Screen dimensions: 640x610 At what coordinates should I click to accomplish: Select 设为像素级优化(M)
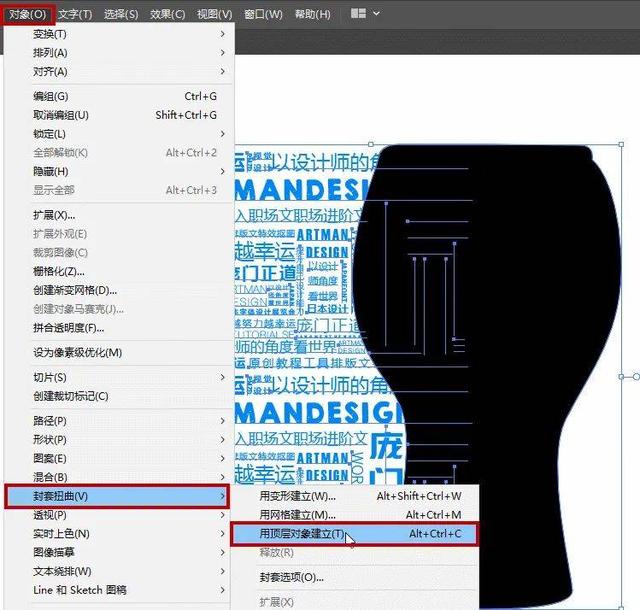118,353
